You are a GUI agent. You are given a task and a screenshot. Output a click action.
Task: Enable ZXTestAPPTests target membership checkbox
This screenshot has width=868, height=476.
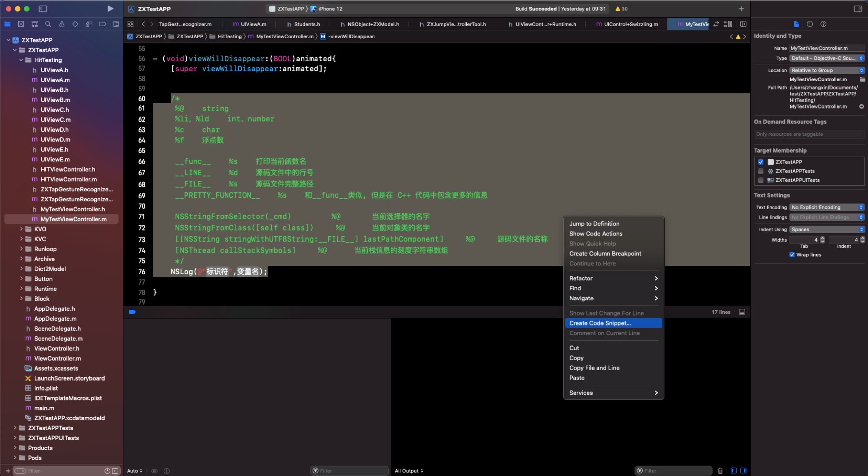pyautogui.click(x=761, y=171)
